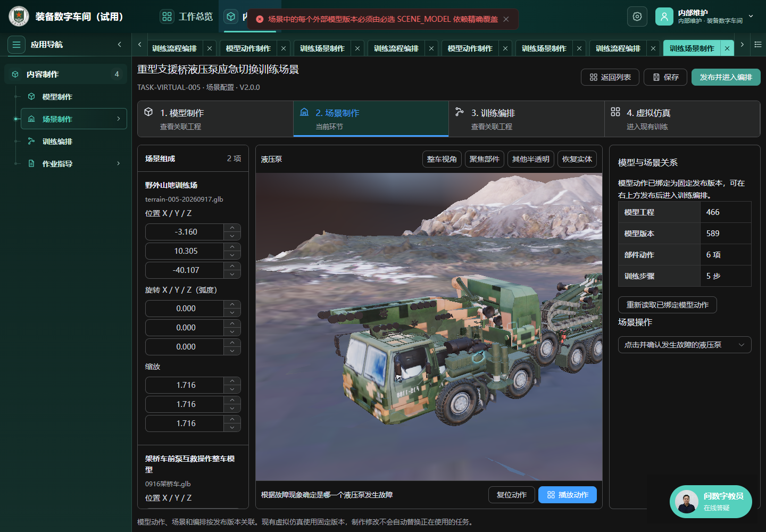Viewport: 766px width, 532px height.
Task: Click the 保存 button
Action: [x=665, y=77]
